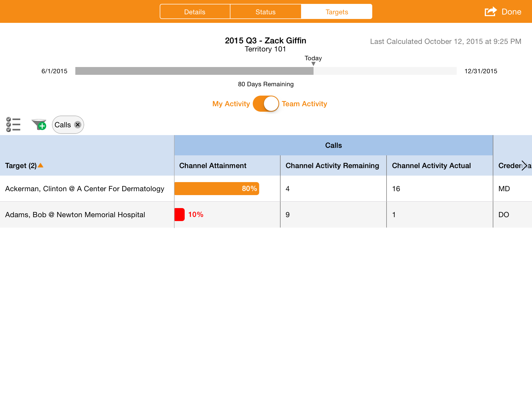This screenshot has width=532, height=399.
Task: Switch to the Details tab
Action: point(195,12)
